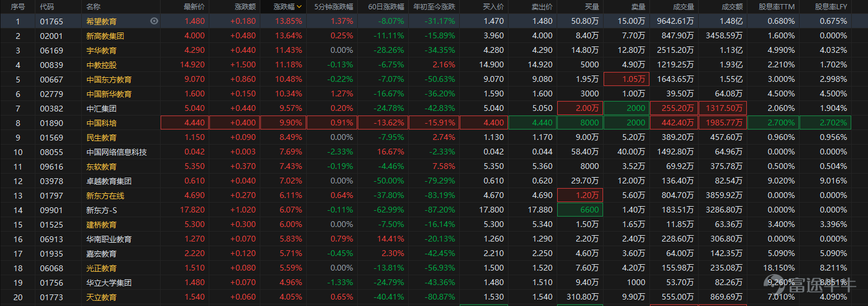Click the 年初至今涨跌 column header

[x=434, y=7]
